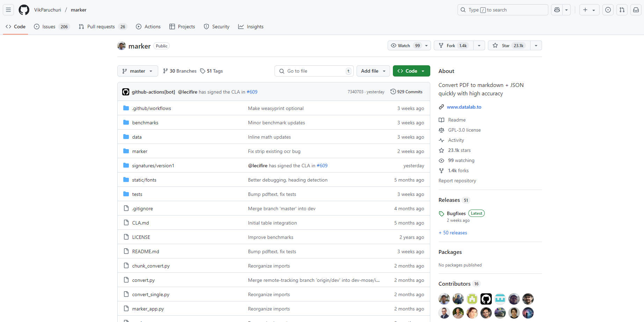Open the notifications inbox icon
Image resolution: width=644 pixels, height=322 pixels.
pos(636,10)
